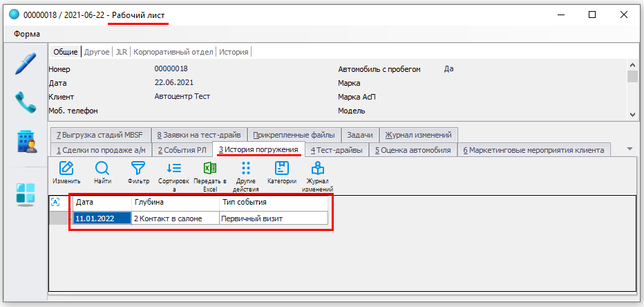Open Сортировка sort tool

point(173,168)
